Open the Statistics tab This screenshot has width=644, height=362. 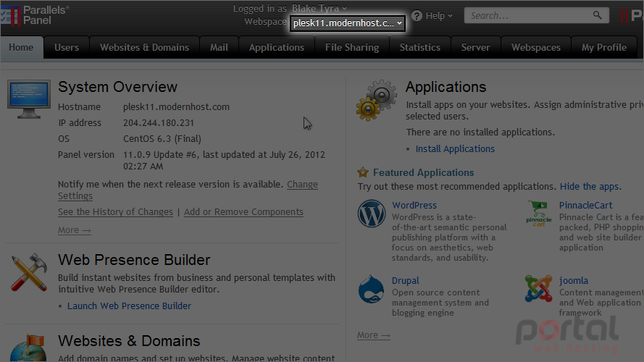(x=420, y=47)
